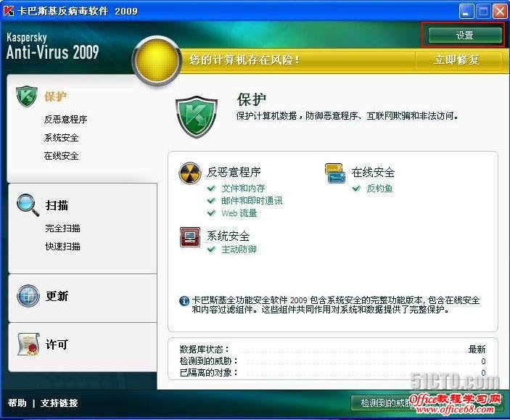510x420 pixels.
Task: Close the Kaspersky window
Action: [x=500, y=12]
